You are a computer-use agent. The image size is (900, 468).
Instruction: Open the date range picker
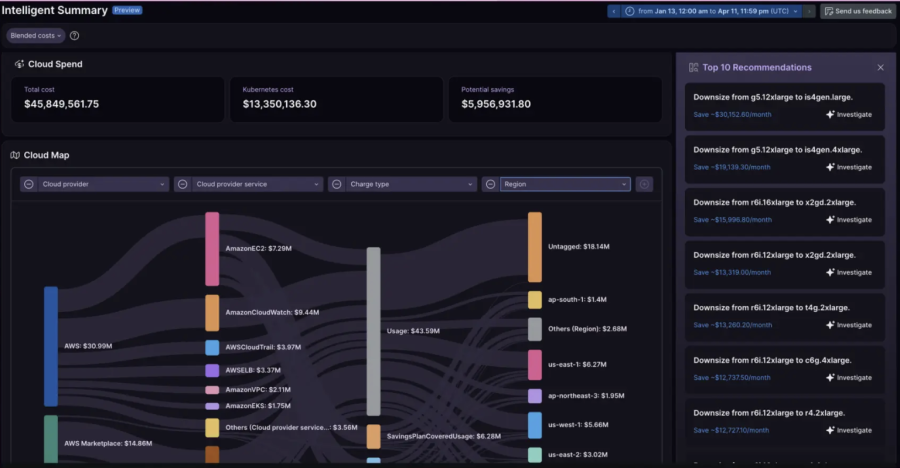point(712,11)
